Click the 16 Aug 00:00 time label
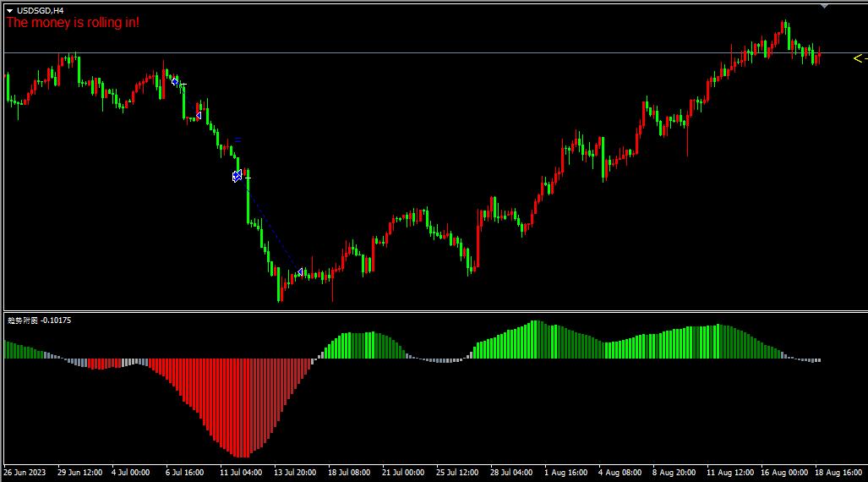Viewport: 868px width, 482px height. (784, 473)
